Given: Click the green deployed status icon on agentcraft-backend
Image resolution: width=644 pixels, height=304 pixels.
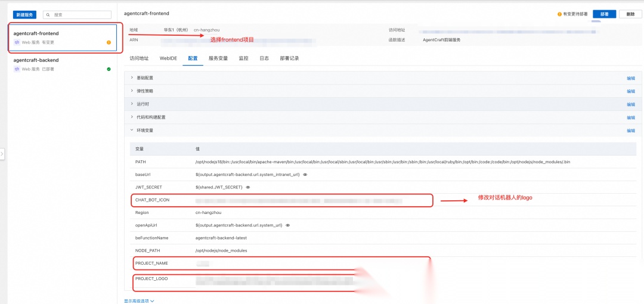Looking at the screenshot, I should (109, 69).
